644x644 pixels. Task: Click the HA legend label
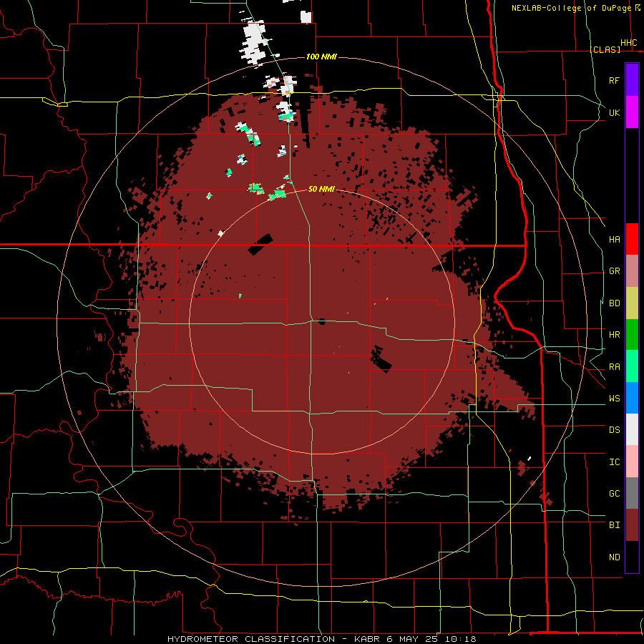614,240
